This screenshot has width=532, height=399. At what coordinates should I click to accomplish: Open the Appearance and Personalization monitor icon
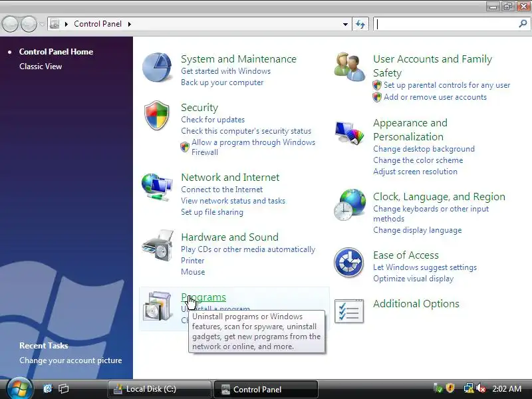pos(350,133)
